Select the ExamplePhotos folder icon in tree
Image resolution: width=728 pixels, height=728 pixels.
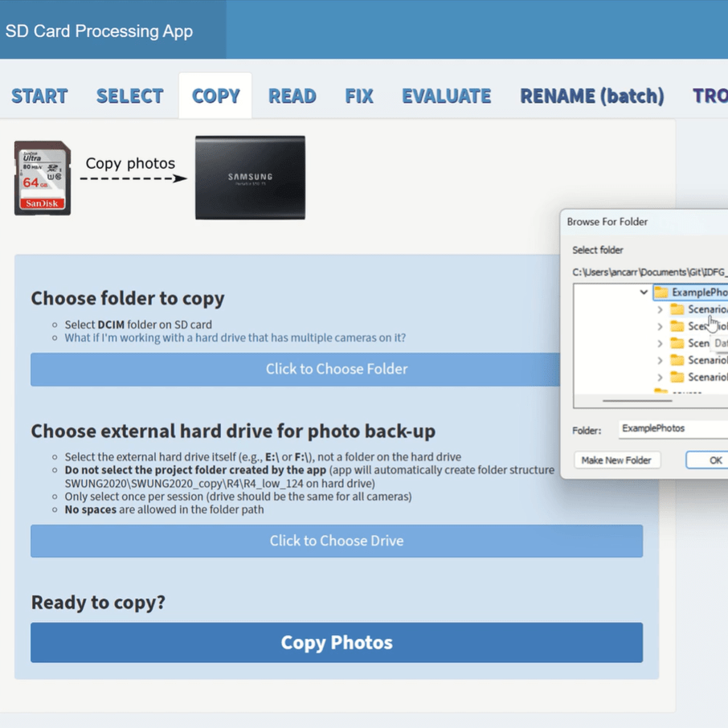click(x=661, y=292)
